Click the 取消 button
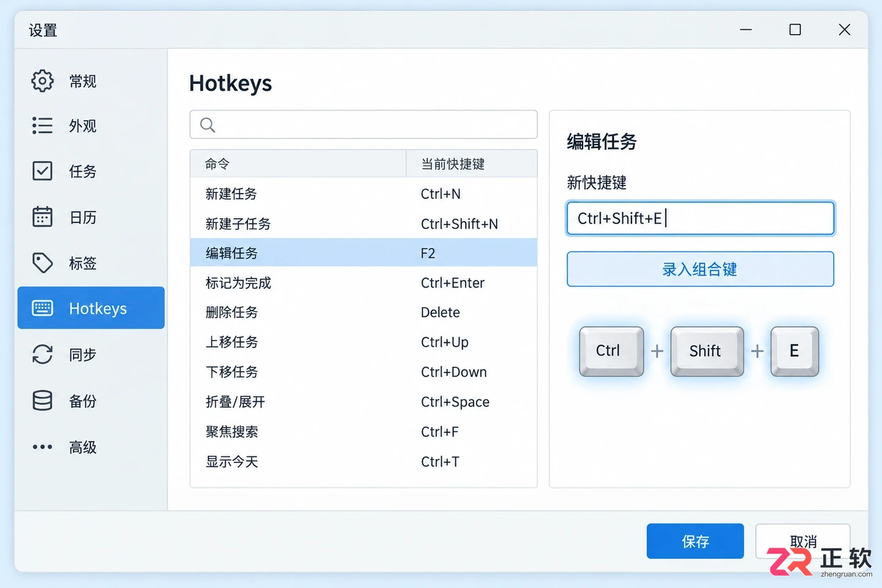This screenshot has width=882, height=588. [803, 541]
